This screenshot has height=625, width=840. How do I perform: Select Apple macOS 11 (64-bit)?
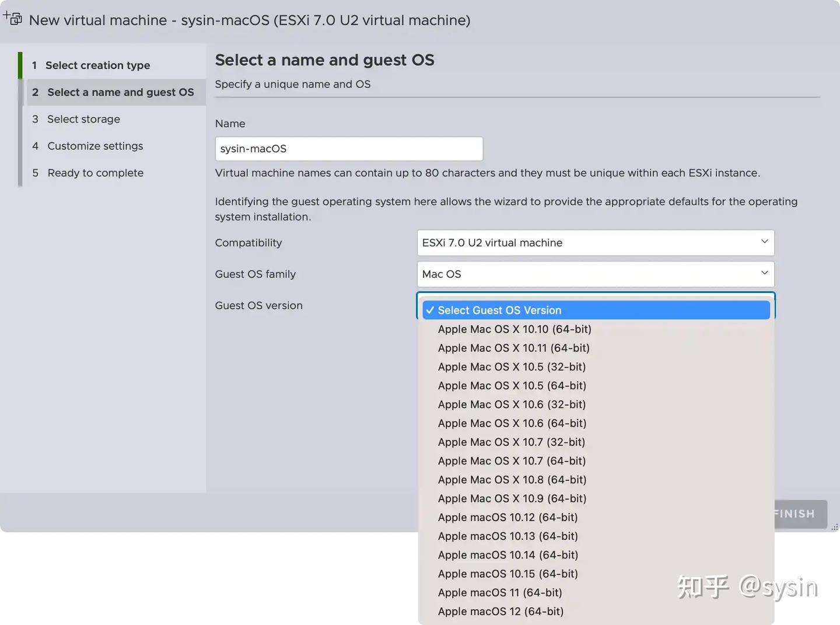(x=500, y=592)
